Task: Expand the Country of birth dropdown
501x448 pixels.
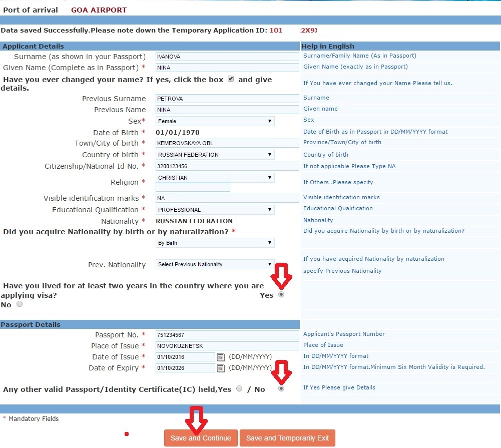Action: point(215,155)
